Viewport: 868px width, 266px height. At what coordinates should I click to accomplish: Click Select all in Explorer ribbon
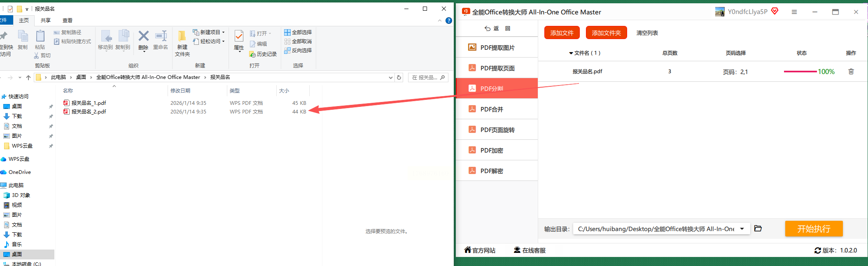298,32
